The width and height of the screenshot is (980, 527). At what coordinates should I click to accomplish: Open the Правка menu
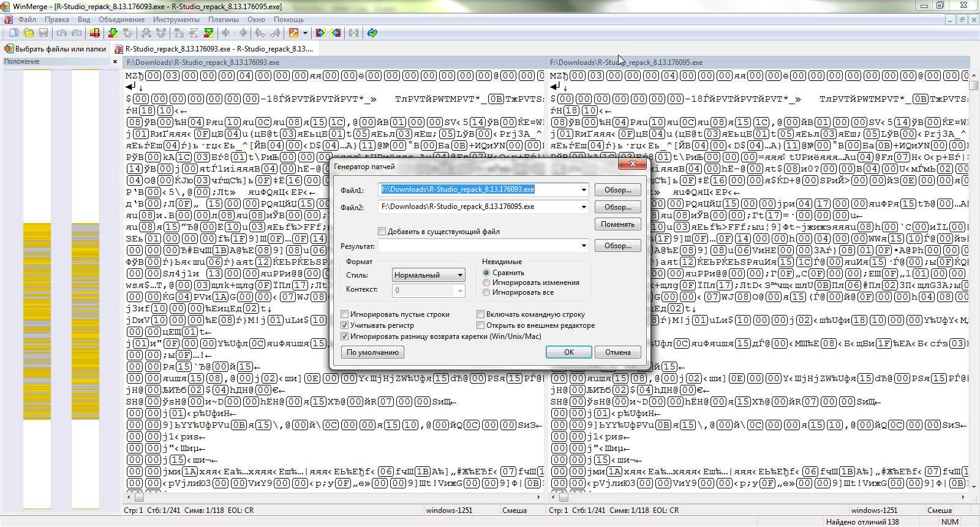(x=56, y=20)
